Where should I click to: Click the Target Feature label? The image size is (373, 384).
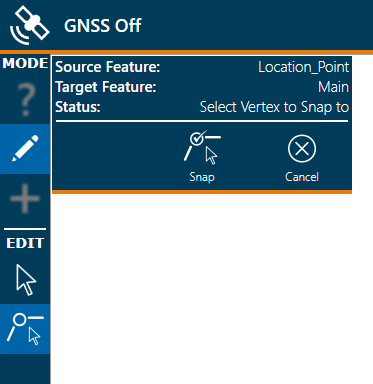106,87
